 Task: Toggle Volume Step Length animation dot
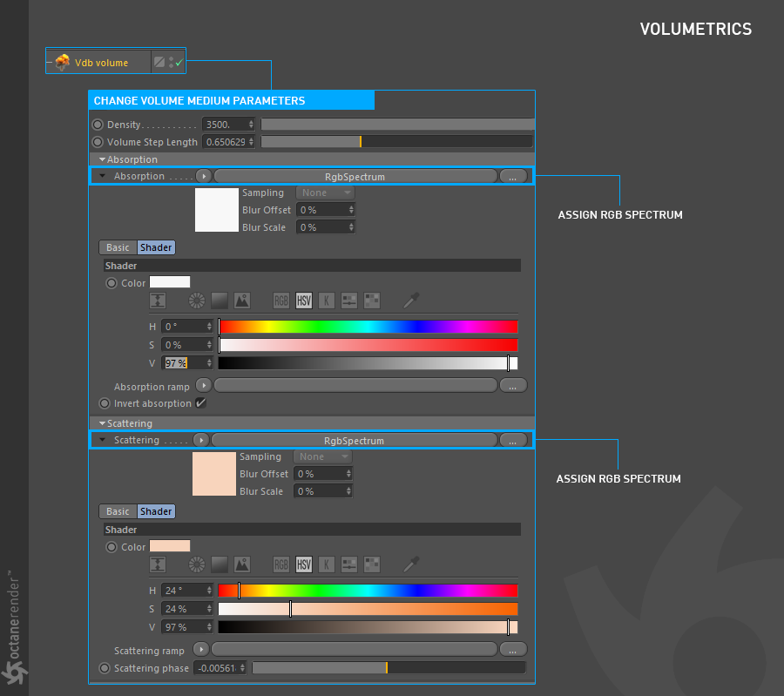click(98, 142)
